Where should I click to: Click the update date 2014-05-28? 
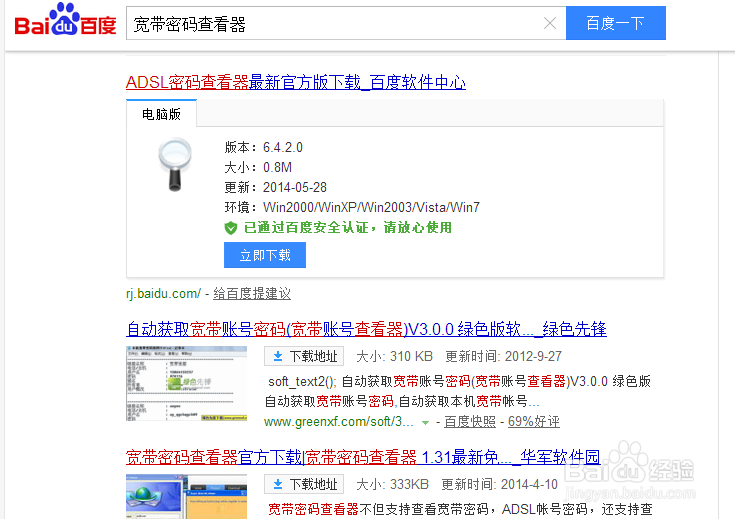pyautogui.click(x=295, y=188)
